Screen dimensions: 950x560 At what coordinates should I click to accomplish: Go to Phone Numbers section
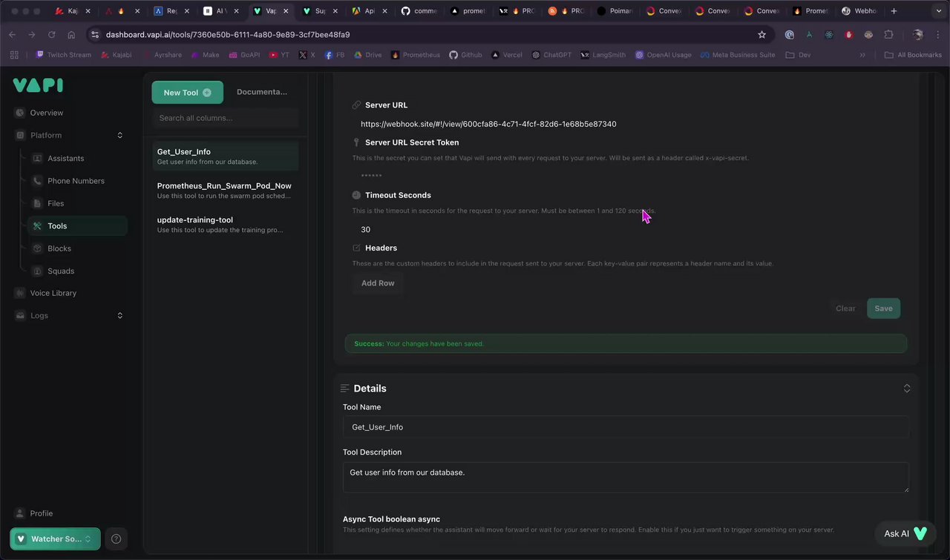[76, 181]
